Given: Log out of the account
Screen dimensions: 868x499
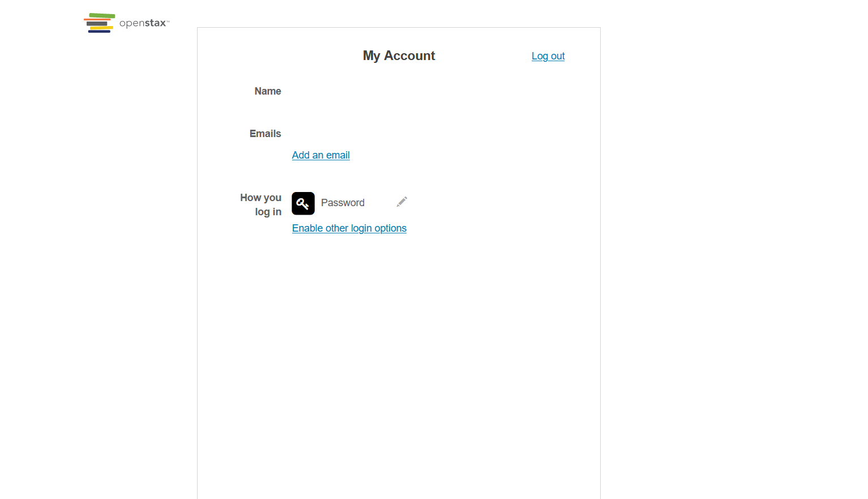Looking at the screenshot, I should (x=548, y=56).
